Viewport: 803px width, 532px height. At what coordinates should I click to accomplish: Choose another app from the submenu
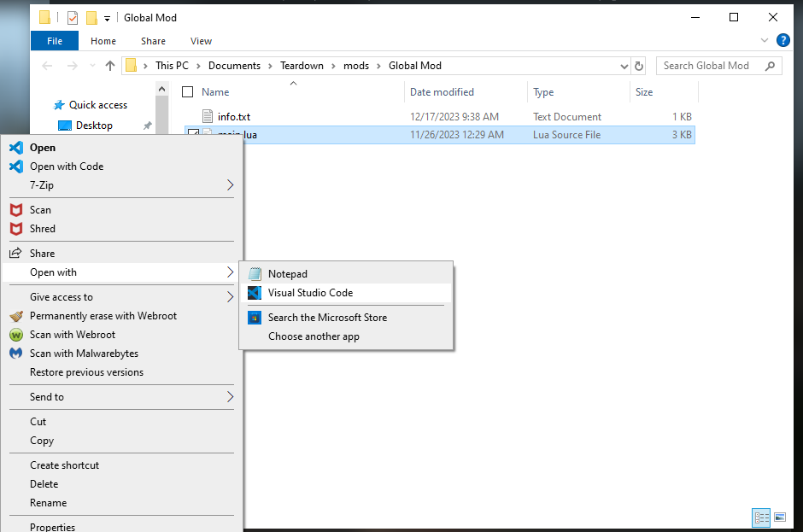coord(314,336)
